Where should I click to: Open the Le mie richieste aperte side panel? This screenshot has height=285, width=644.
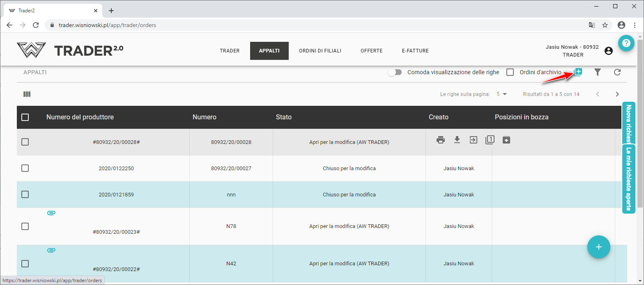[628, 179]
